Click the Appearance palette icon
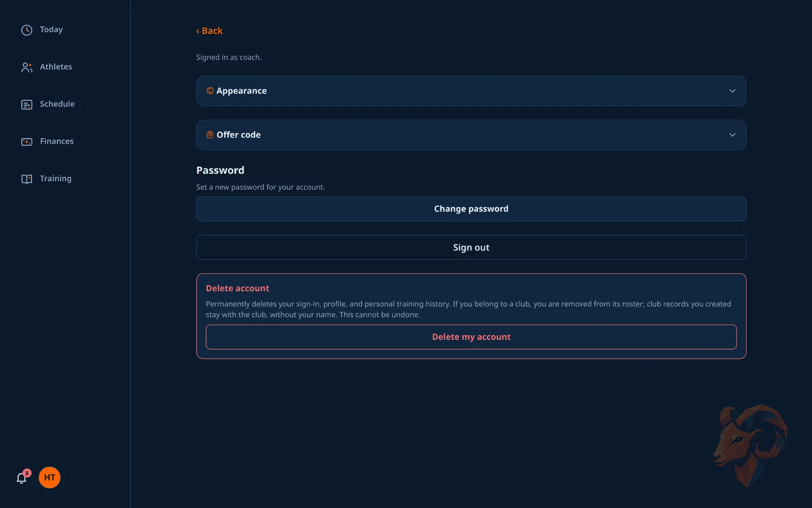The image size is (812, 508). coord(210,91)
